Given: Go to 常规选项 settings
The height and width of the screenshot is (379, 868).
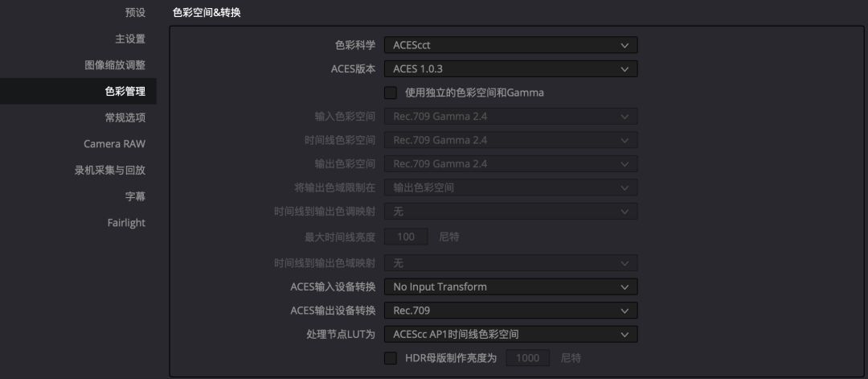Looking at the screenshot, I should pyautogui.click(x=125, y=117).
